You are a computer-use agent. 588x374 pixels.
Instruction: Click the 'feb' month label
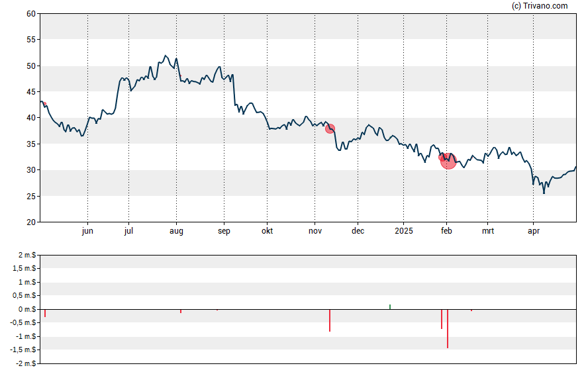(446, 231)
